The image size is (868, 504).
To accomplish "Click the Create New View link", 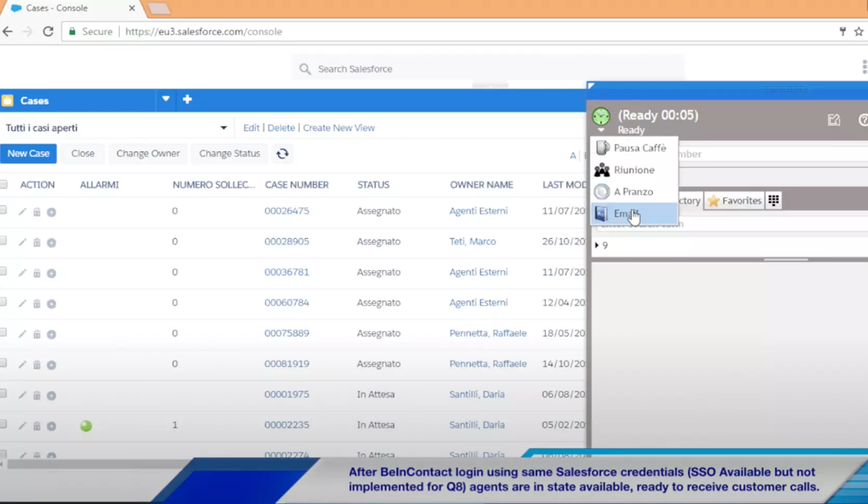I will click(x=339, y=128).
